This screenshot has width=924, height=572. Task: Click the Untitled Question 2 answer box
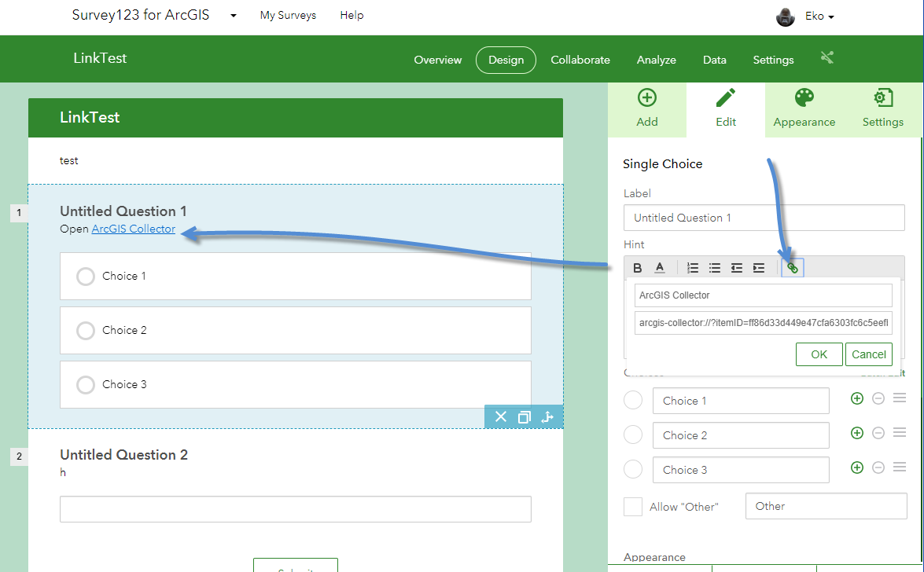coord(295,509)
